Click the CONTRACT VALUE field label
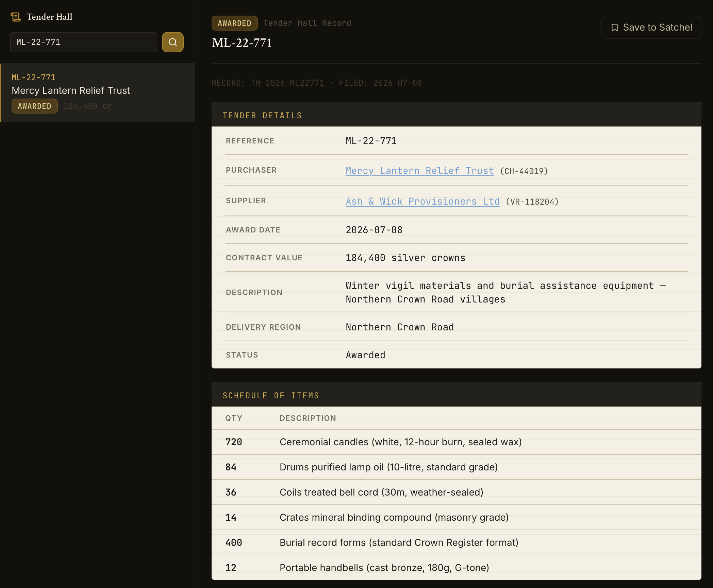713x588 pixels. click(x=264, y=258)
